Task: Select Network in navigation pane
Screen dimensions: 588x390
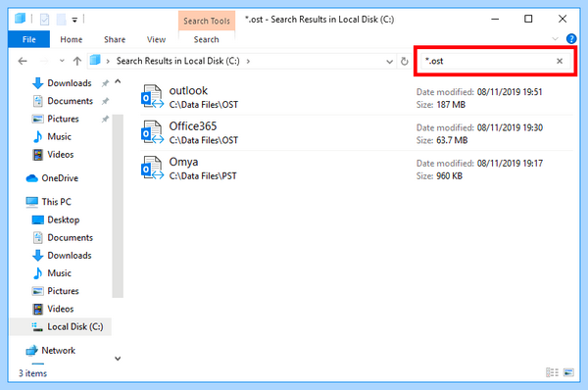Action: pos(51,350)
